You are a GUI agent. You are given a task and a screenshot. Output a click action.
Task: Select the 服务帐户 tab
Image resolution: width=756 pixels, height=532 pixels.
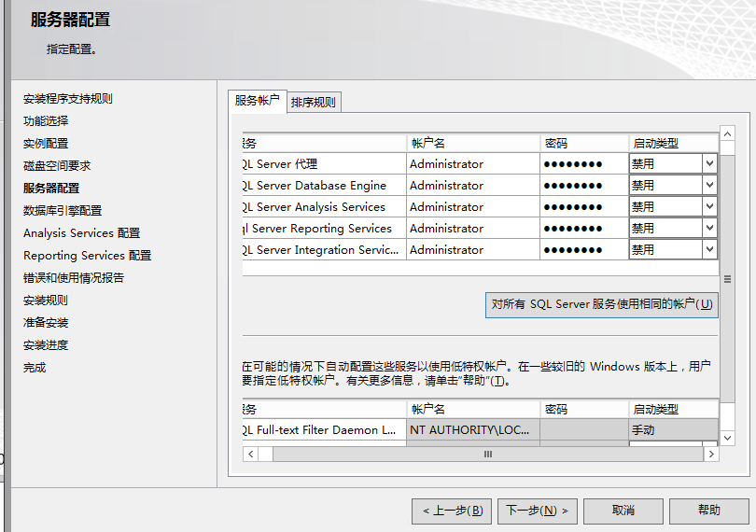click(x=258, y=101)
